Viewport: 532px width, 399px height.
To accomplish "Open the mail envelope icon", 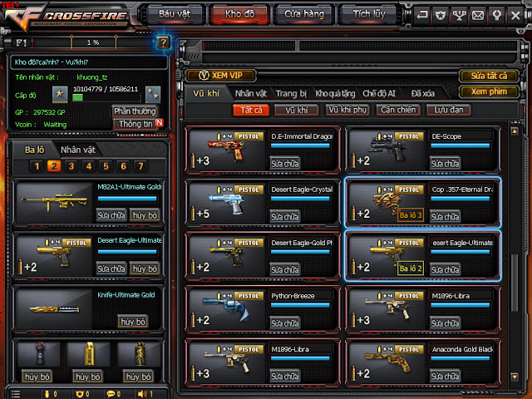I will 478,15.
